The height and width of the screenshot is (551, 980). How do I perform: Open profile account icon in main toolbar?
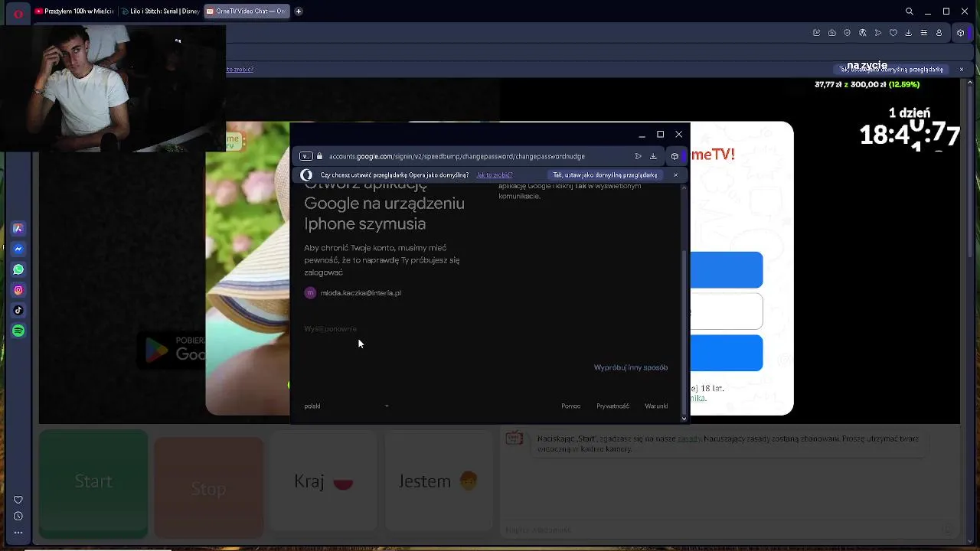click(939, 33)
